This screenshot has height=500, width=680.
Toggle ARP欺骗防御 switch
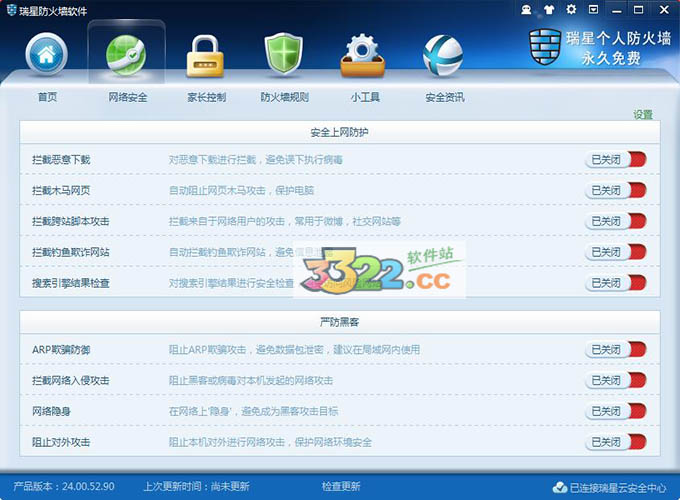coord(616,350)
